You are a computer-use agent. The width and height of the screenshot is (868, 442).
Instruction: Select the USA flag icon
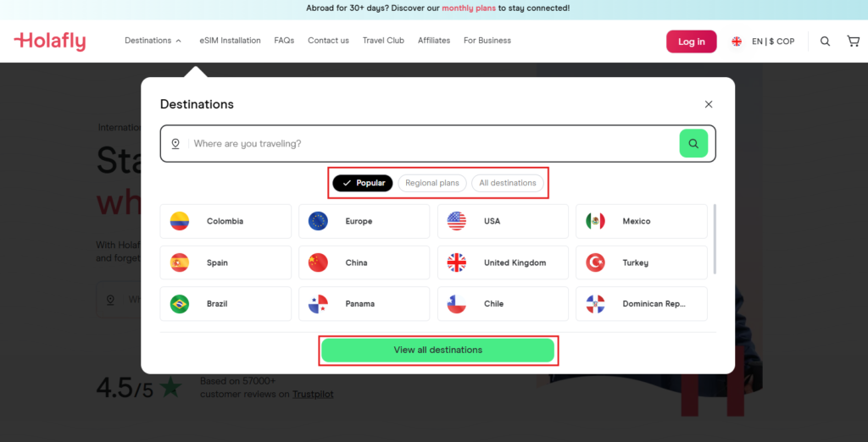coord(457,221)
